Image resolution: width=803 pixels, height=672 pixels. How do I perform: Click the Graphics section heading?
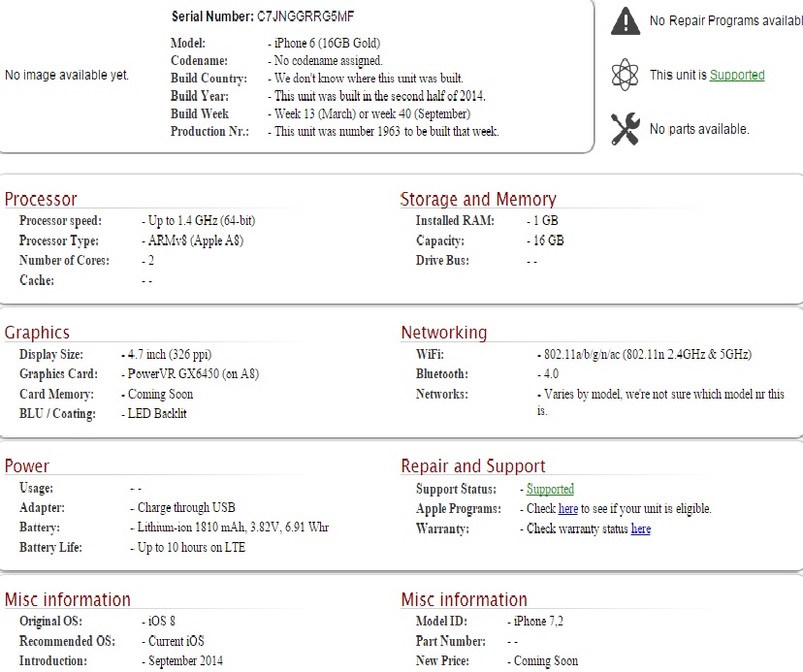pyautogui.click(x=37, y=333)
